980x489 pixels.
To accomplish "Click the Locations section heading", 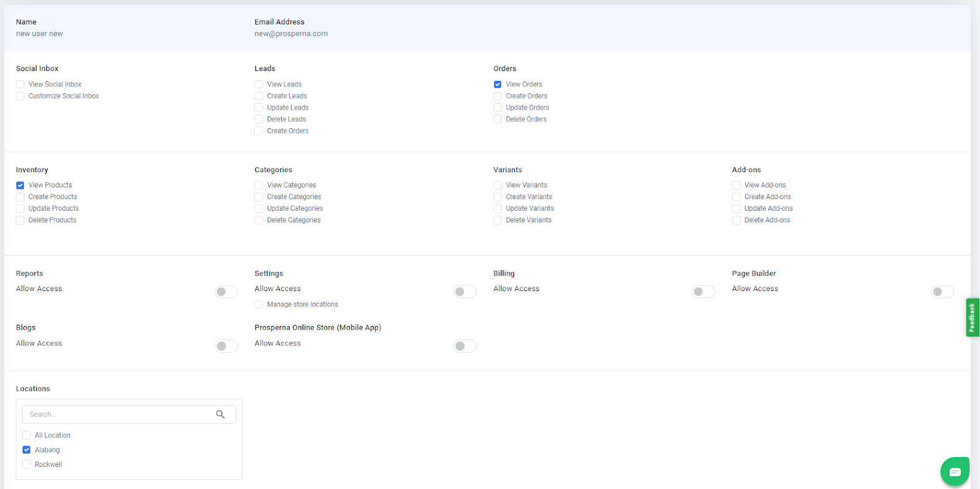I will 33,389.
